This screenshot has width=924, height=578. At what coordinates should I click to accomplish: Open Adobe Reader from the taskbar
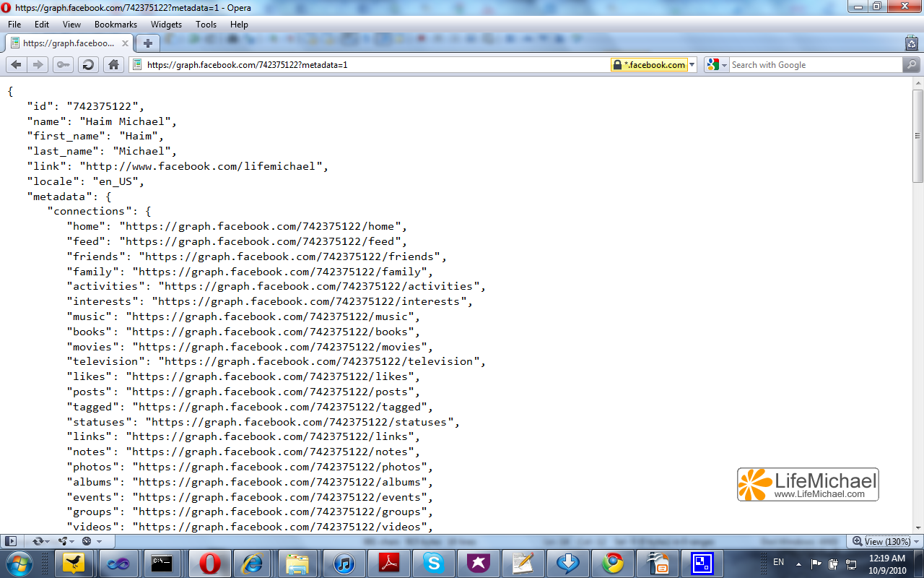click(x=388, y=564)
